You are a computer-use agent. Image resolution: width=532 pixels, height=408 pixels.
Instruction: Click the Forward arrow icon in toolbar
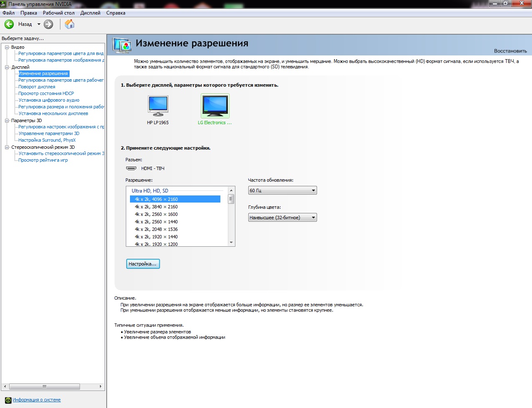(49, 24)
